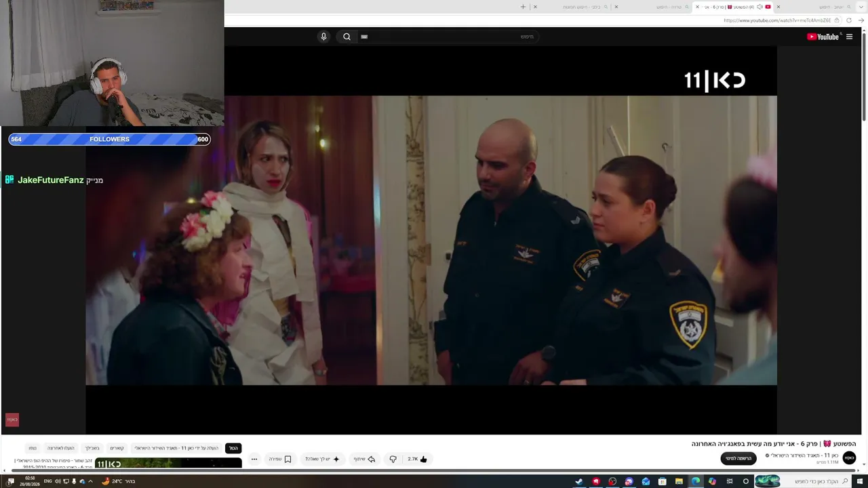This screenshot has height=488, width=868.
Task: Open the site info icon beside URL
Action: [838, 20]
